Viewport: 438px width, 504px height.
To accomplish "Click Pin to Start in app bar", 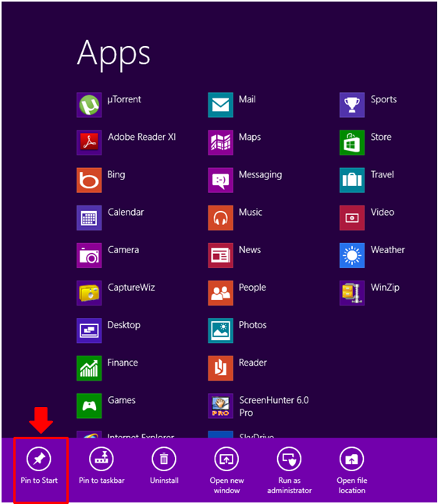I will [39, 466].
